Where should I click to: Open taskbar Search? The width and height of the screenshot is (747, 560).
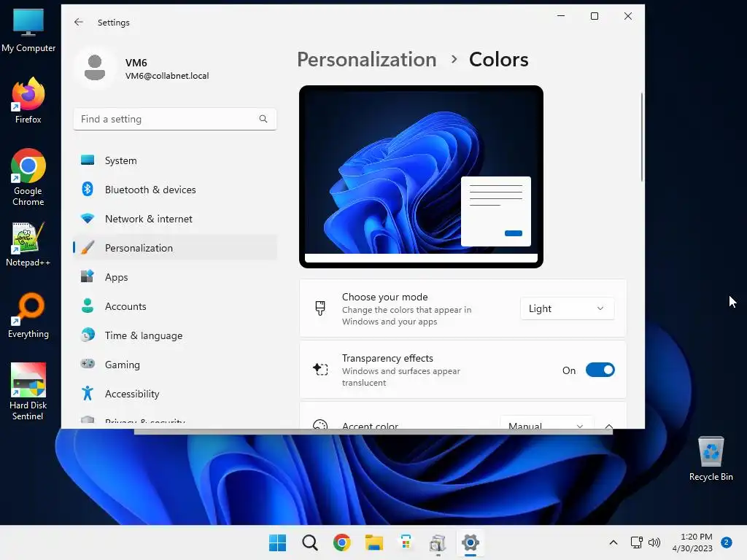tap(309, 542)
